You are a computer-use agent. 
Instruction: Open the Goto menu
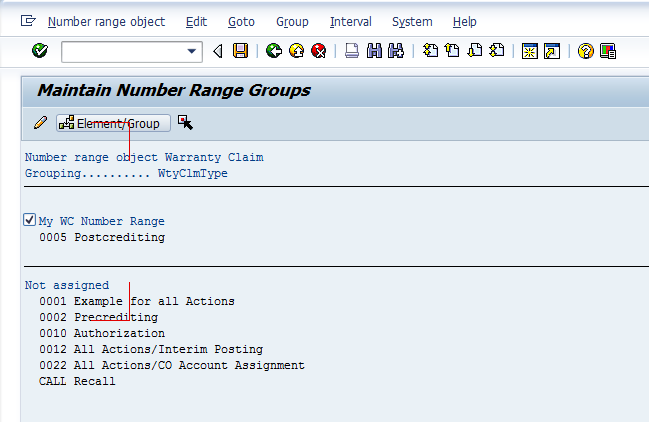tap(241, 22)
